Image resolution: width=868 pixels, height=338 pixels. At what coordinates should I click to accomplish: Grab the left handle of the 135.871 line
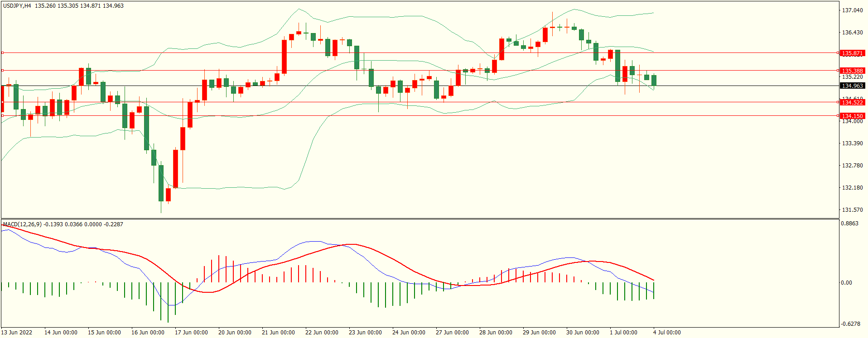coord(2,53)
